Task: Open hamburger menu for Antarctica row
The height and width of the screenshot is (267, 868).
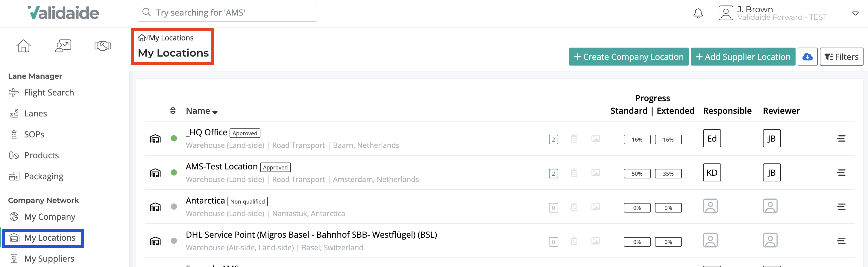Action: pyautogui.click(x=841, y=207)
